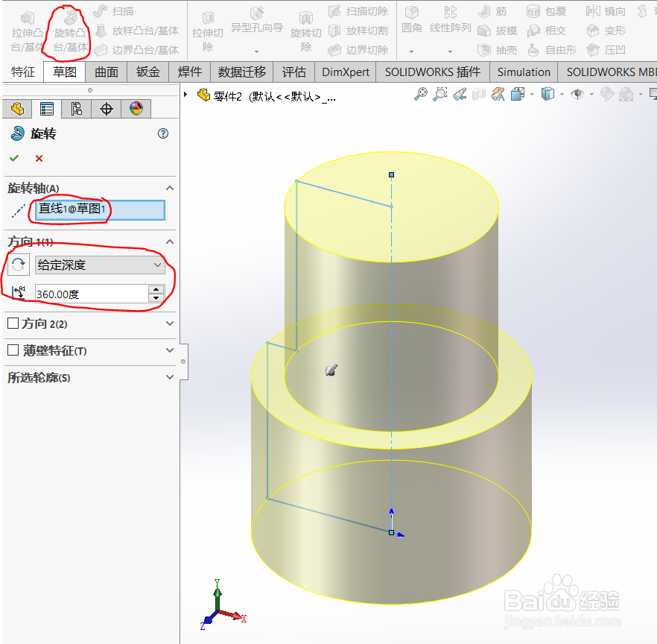
Task: Collapse the 方向 1(1) section
Action: (x=170, y=241)
